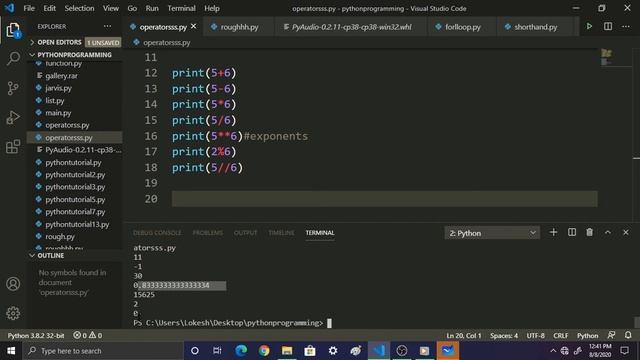This screenshot has height=360, width=640.
Task: Switch to the shorthand.py tab
Action: (536, 27)
